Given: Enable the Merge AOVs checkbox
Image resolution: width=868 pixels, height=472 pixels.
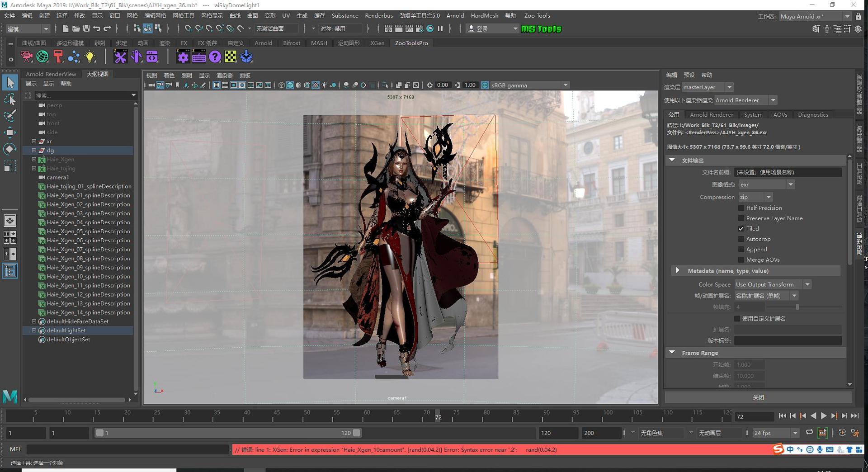Looking at the screenshot, I should click(x=741, y=260).
